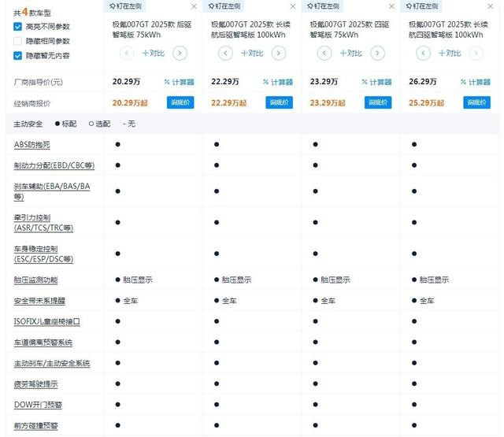Remove the 后驱智驾版 75kWh column
Screen dimensions: 504x437
click(x=194, y=6)
